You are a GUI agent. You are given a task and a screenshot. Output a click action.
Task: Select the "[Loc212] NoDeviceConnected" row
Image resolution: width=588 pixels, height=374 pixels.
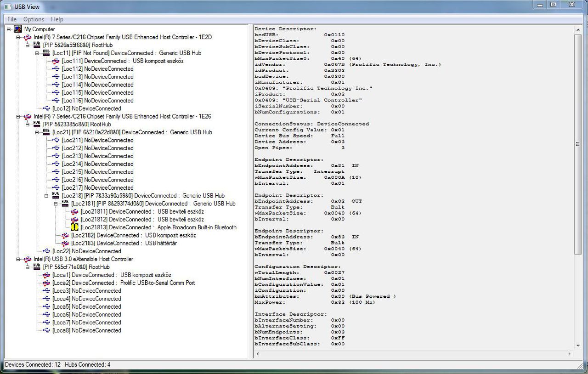click(97, 148)
